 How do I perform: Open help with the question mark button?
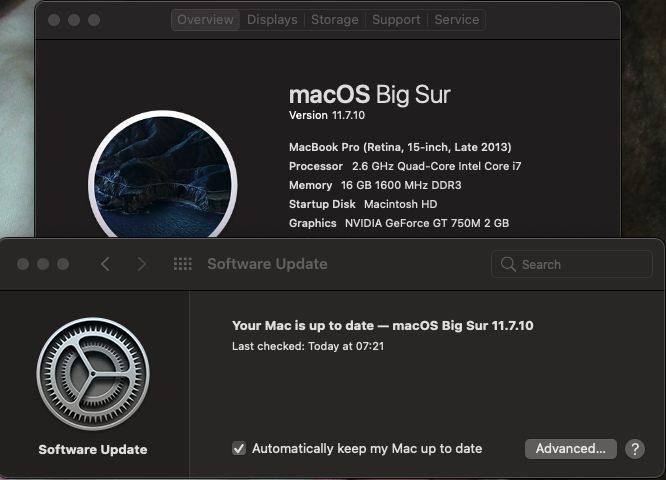(x=635, y=449)
